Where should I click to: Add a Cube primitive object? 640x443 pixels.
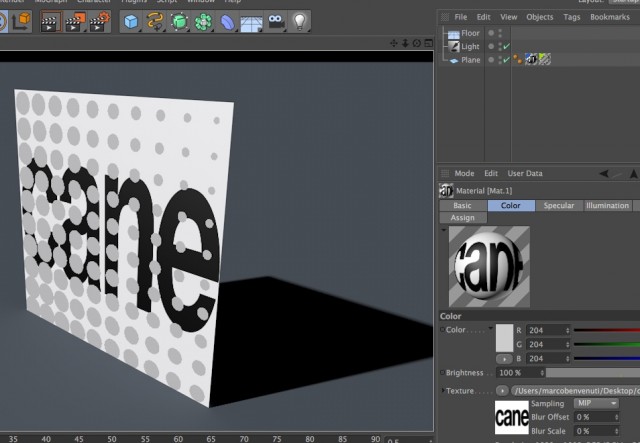[131, 21]
